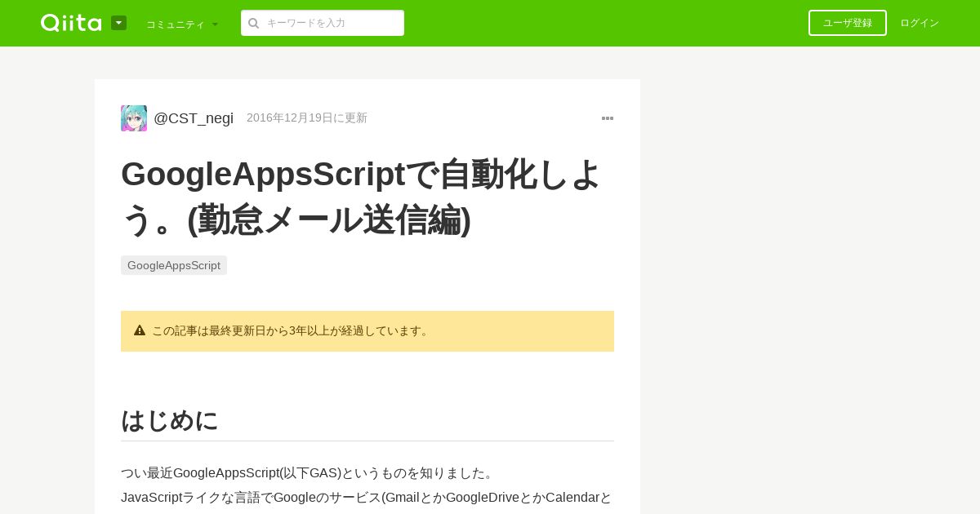Select the GoogleAppsScript tag
This screenshot has width=980, height=514.
(x=174, y=265)
